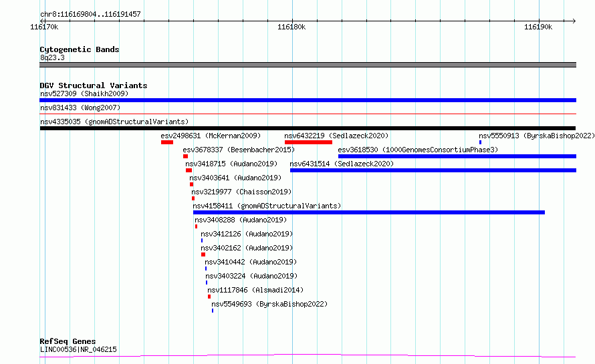Click the blue esv3618530 variant bar
This screenshot has height=364, width=595.
point(457,156)
